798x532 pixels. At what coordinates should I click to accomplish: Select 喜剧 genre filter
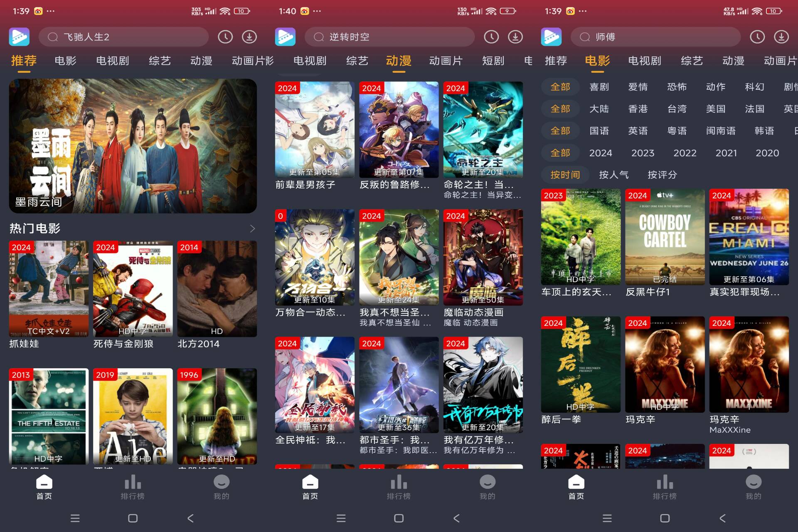(599, 87)
